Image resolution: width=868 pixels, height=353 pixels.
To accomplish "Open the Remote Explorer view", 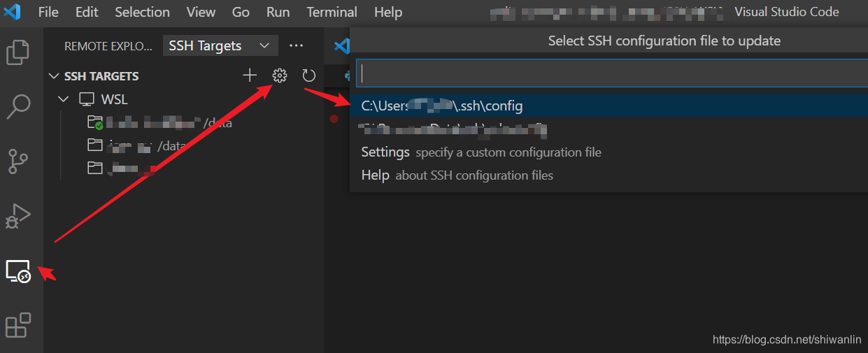I will pos(18,271).
